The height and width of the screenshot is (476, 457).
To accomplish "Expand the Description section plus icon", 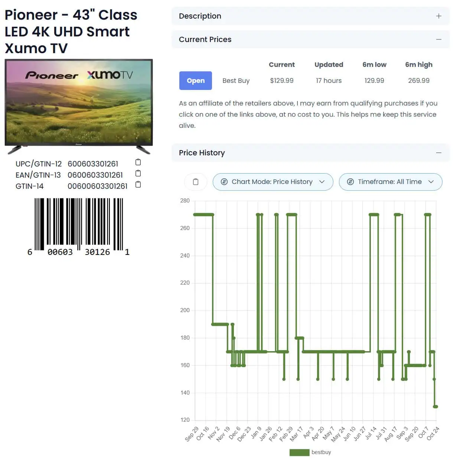I will pos(439,16).
